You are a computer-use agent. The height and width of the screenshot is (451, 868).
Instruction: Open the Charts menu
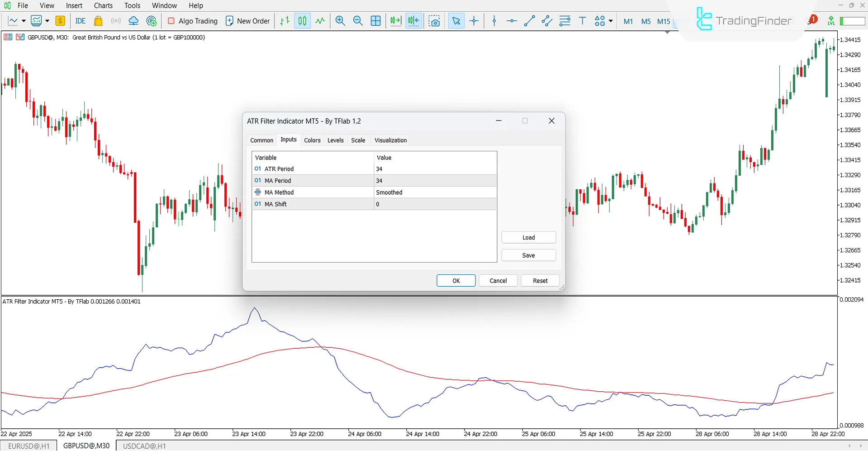[103, 5]
